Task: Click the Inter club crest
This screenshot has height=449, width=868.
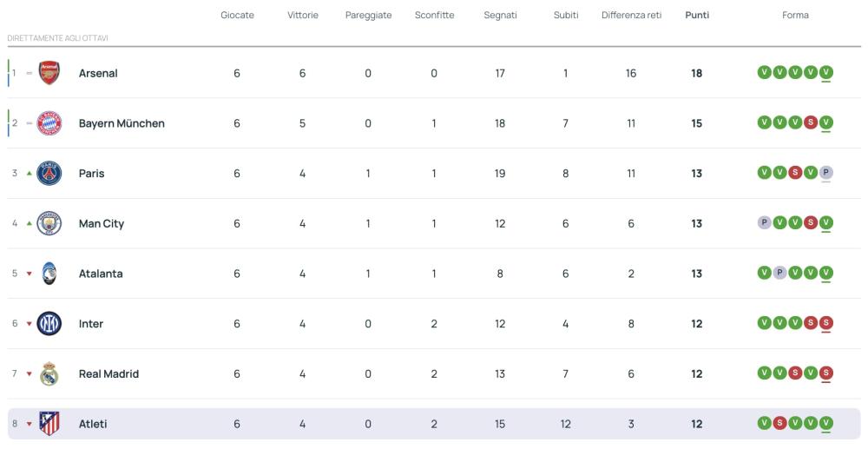Action: 49,324
